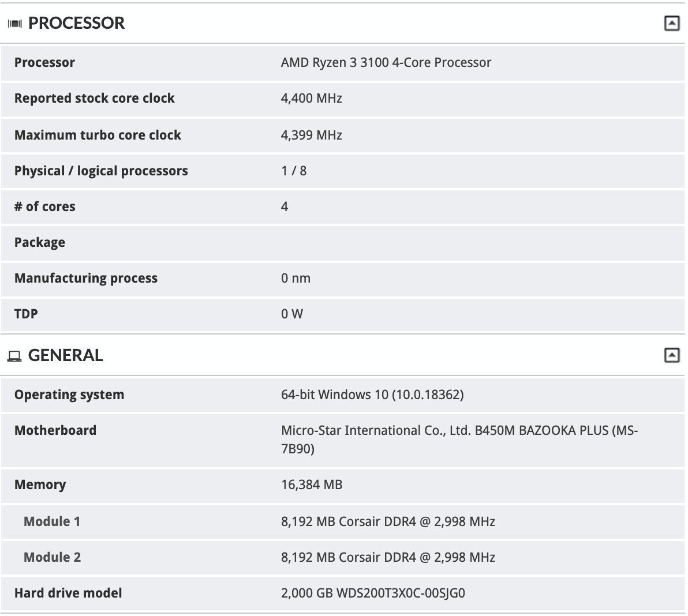Click the Module 1 row label

[52, 522]
